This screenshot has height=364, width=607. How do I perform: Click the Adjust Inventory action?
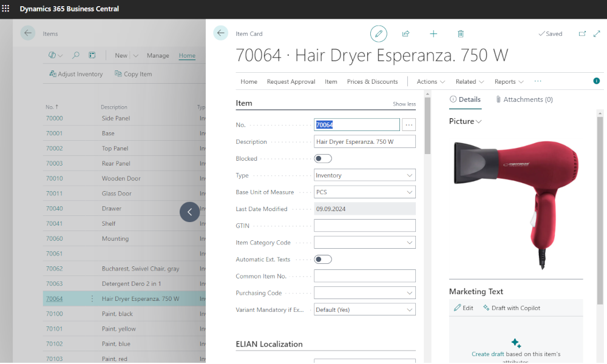tap(76, 74)
